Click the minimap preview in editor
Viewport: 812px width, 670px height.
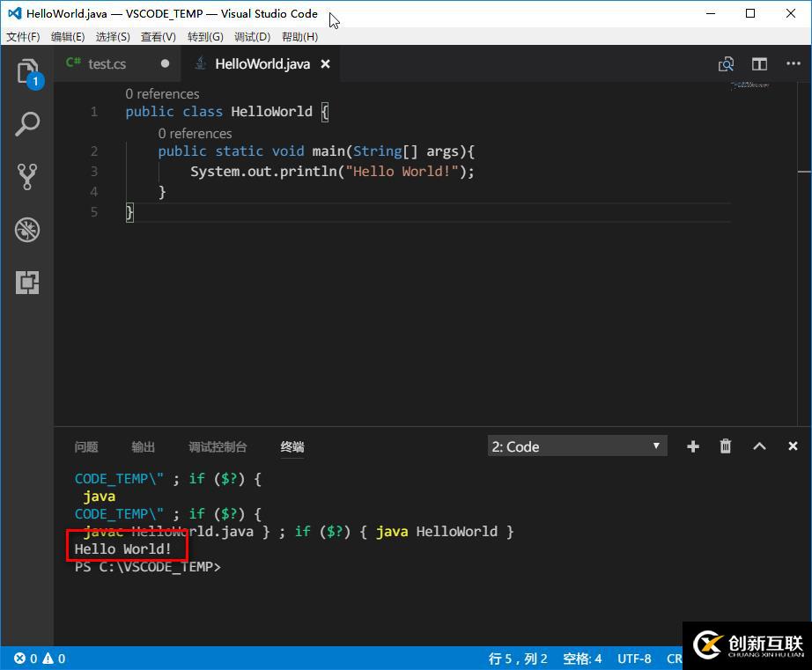[749, 85]
